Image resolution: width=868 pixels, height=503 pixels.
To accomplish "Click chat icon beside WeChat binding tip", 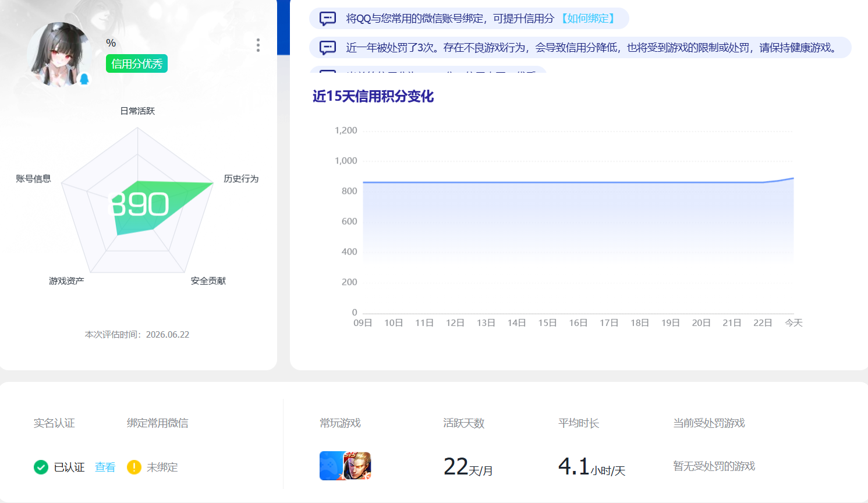I will tap(328, 19).
